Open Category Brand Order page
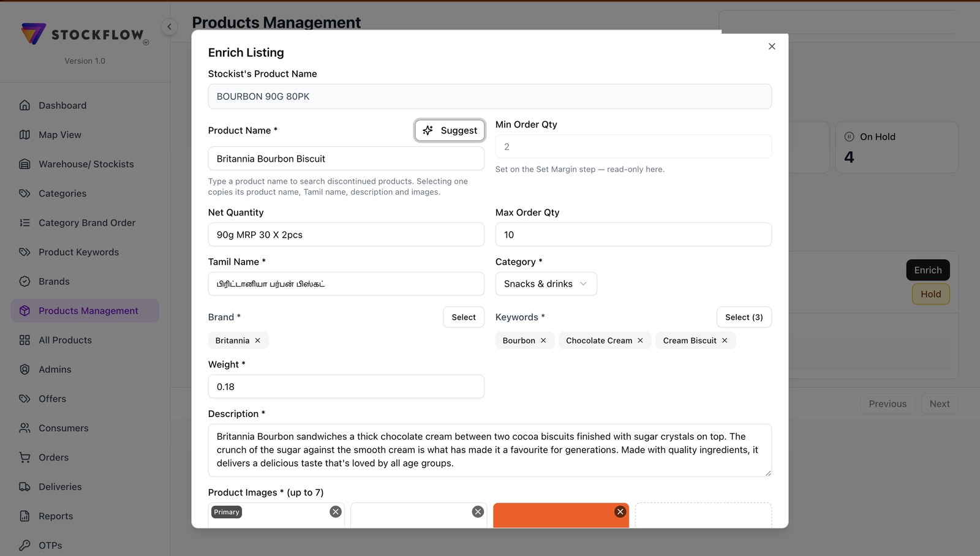This screenshot has width=980, height=556. click(x=85, y=223)
